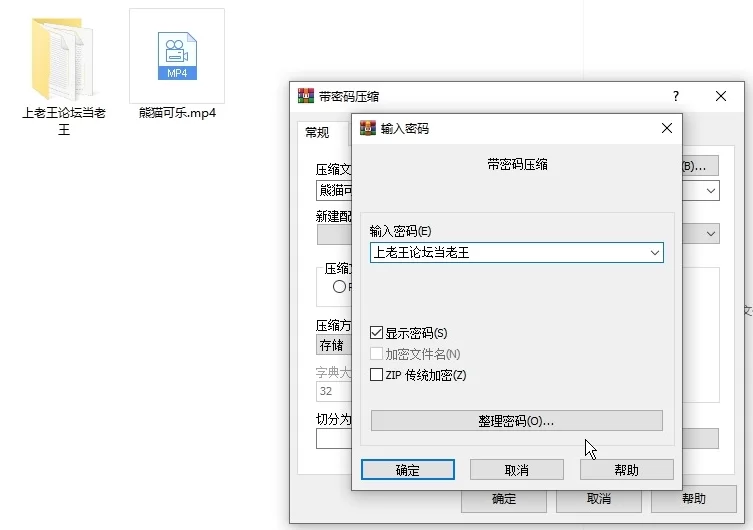Viewport: 753px width, 530px height.
Task: Click the 熊猫可乐.mp4 file name label
Action: pos(177,113)
